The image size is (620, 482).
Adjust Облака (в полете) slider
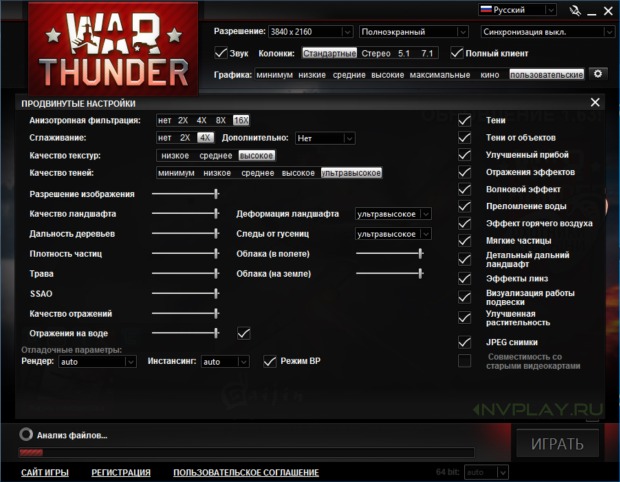pos(389,253)
